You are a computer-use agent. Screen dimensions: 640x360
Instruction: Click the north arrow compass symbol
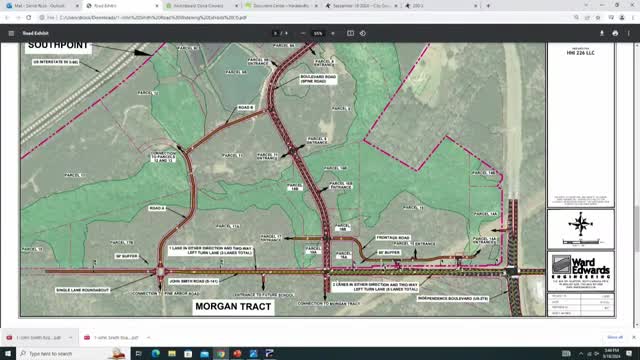coord(580,224)
